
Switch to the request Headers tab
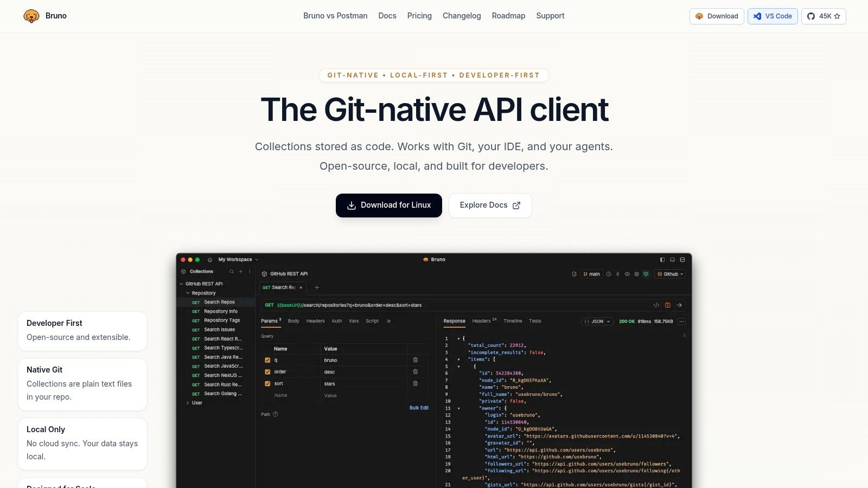pos(315,321)
